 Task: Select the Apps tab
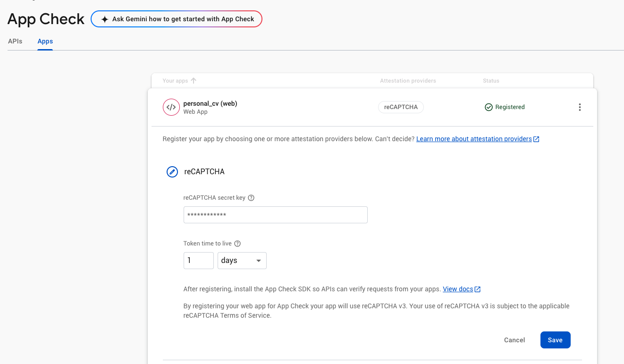pos(45,42)
